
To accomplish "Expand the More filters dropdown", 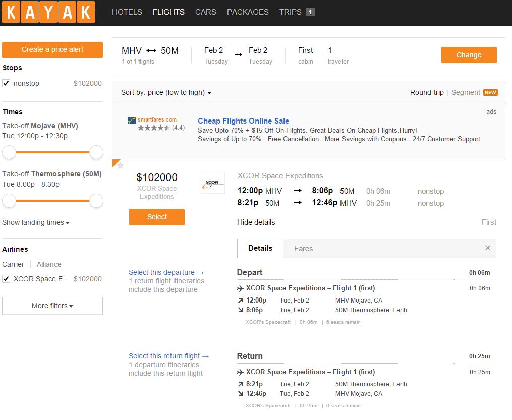I will pos(52,306).
